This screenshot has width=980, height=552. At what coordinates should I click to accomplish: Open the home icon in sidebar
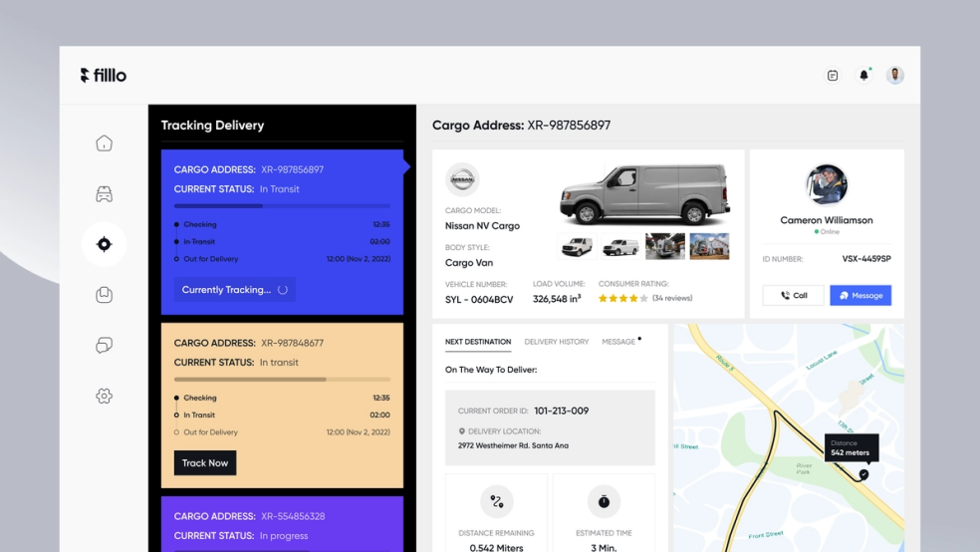[104, 143]
